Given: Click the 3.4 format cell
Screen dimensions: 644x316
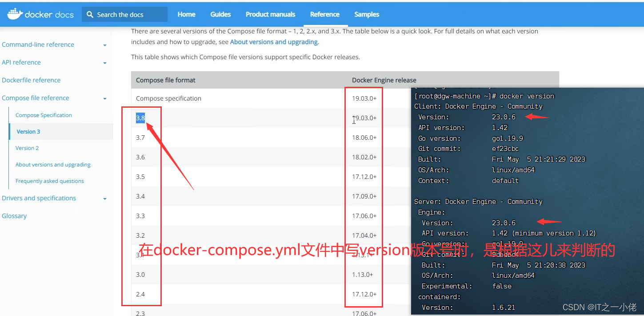Looking at the screenshot, I should click(140, 196).
